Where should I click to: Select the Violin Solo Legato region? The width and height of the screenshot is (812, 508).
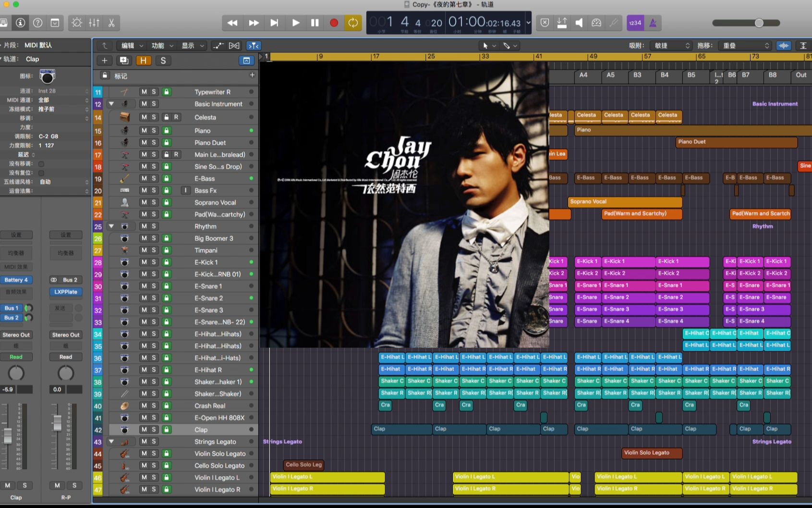(x=652, y=453)
